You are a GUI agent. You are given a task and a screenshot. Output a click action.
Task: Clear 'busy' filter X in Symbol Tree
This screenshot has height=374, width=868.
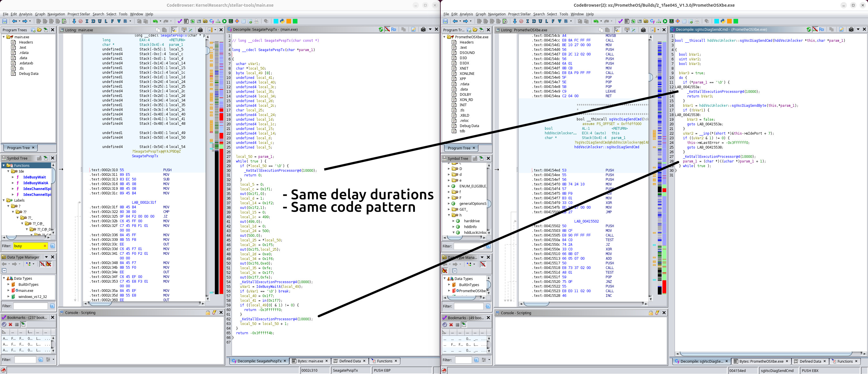pos(45,246)
